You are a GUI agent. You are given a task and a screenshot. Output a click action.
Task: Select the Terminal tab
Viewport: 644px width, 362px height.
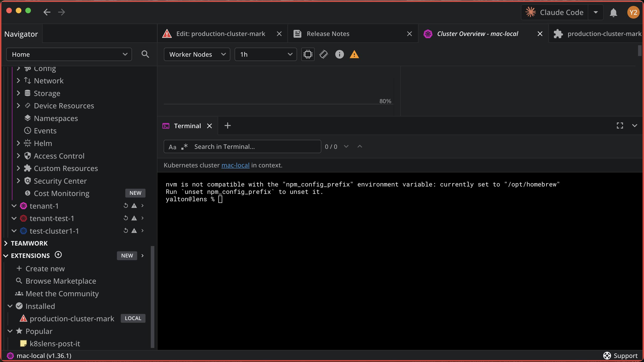point(187,126)
